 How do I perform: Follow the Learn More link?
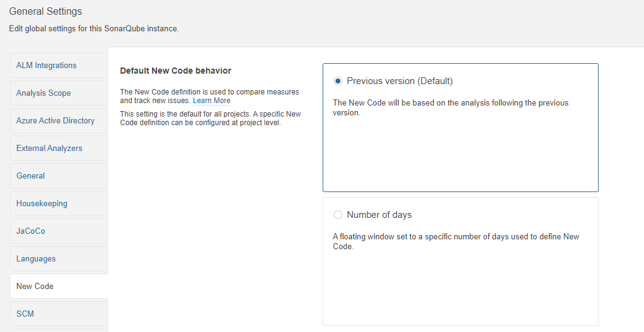tap(212, 101)
